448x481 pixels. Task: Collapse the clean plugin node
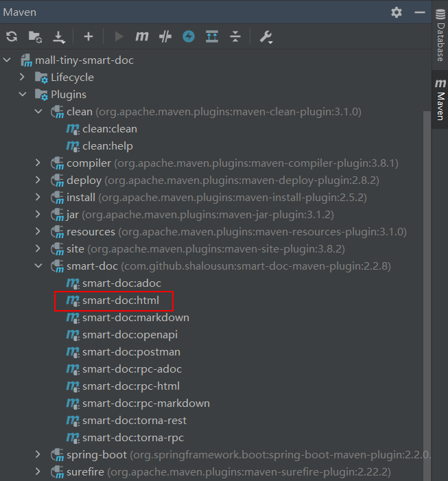click(x=38, y=111)
